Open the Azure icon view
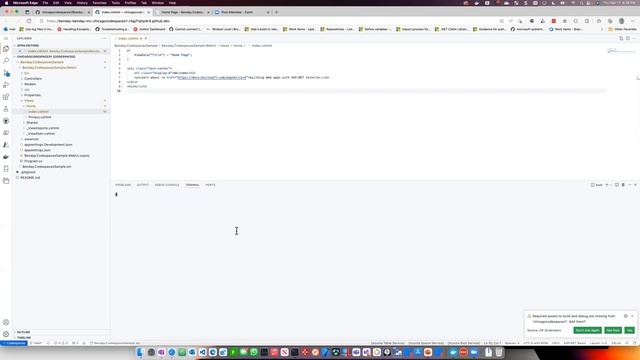Viewport: 640px width, 360px height. pos(6,145)
